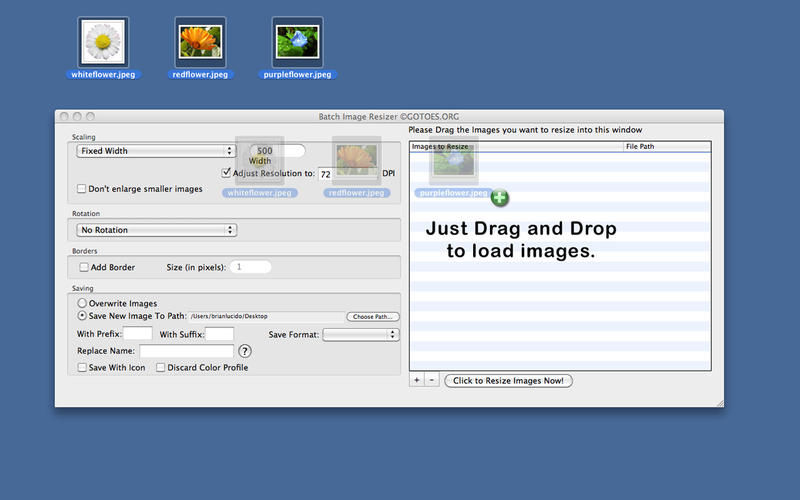Click the green plus drop badge
Viewport: 800px width, 500px height.
click(499, 198)
